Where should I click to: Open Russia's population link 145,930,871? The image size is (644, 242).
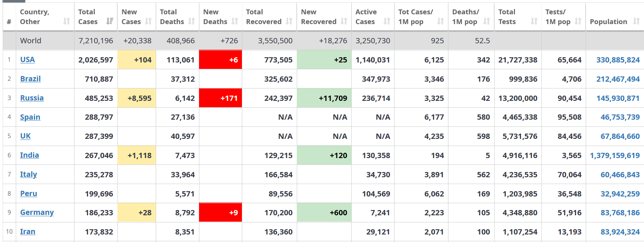click(618, 98)
